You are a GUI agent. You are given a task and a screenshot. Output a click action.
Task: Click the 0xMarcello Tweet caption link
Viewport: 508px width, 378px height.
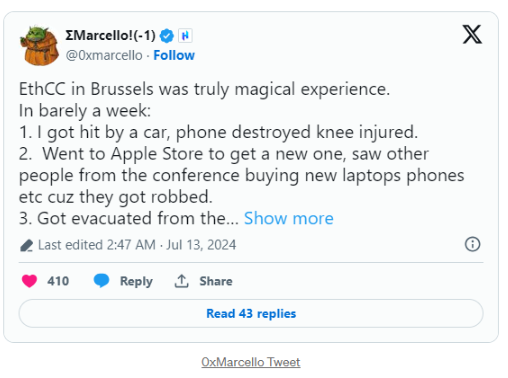coord(251,362)
